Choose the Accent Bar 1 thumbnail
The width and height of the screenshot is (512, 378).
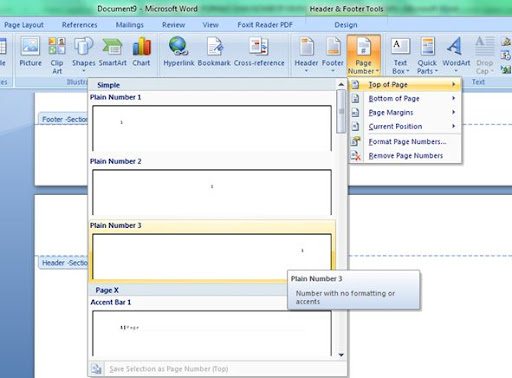[x=212, y=333]
